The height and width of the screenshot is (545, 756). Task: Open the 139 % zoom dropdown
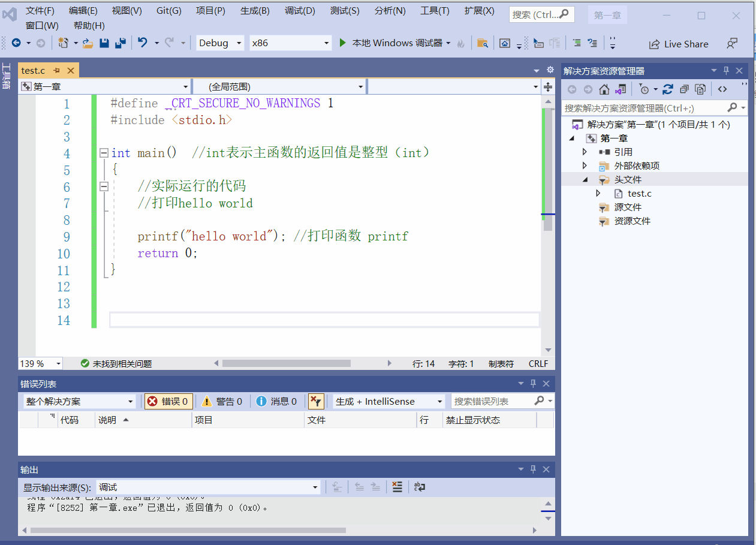point(41,363)
